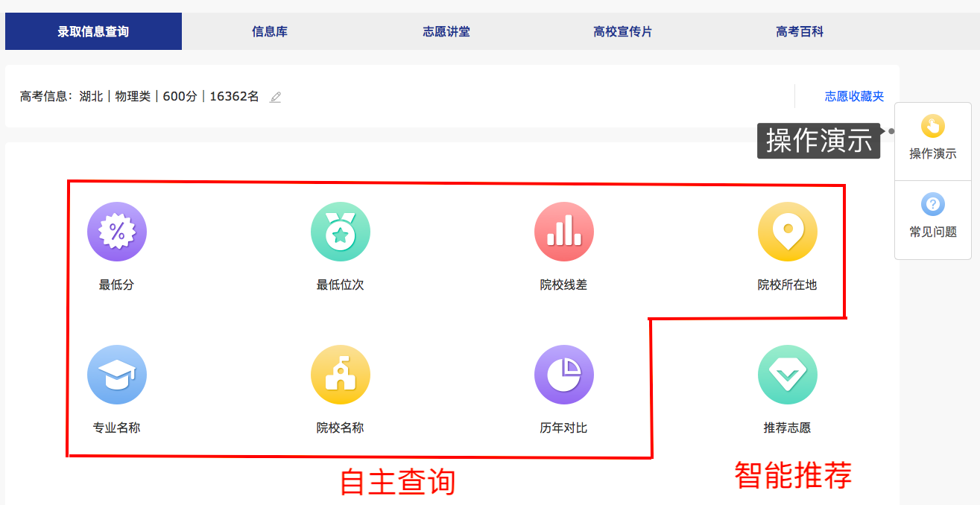This screenshot has width=980, height=505.
Task: Click the green 推荐志愿 diamond icon
Action: click(x=788, y=375)
